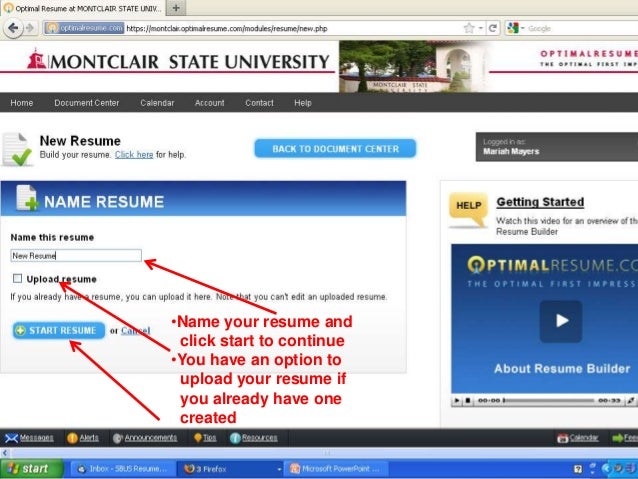Open Document Center in navigation bar

click(87, 103)
